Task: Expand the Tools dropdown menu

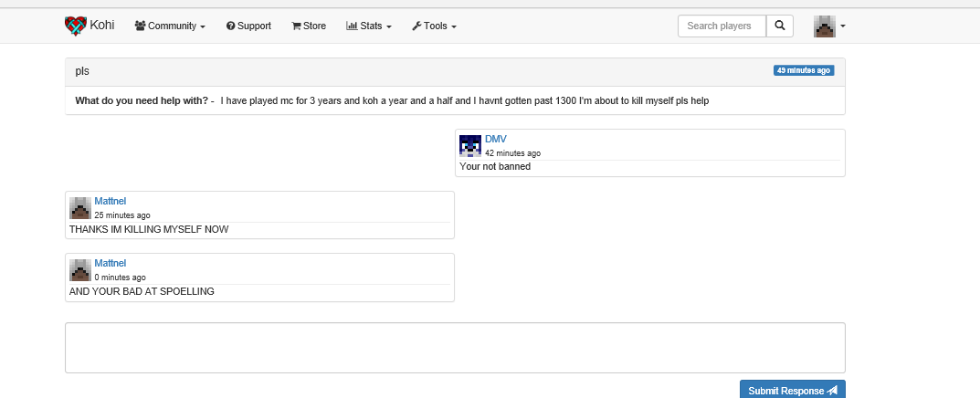Action: click(434, 26)
